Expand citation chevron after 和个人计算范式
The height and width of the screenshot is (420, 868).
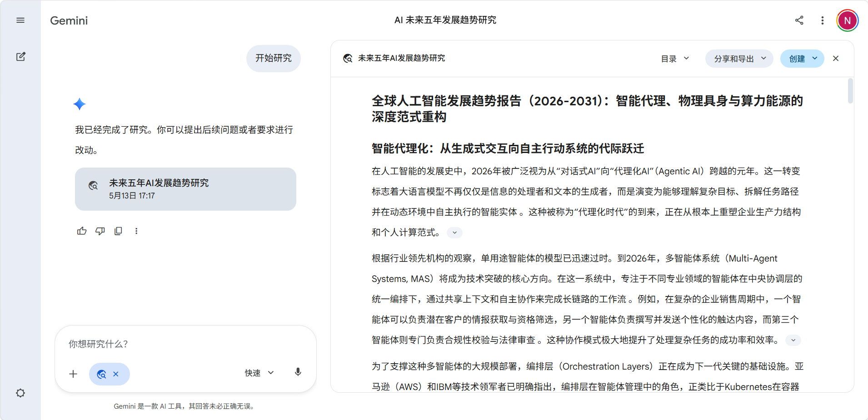(454, 232)
